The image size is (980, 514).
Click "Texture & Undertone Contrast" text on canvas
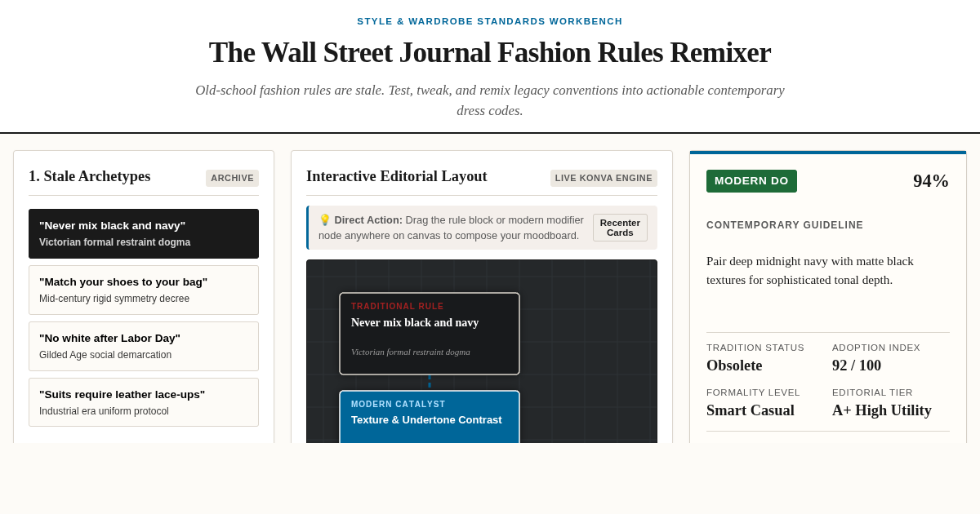tap(426, 420)
